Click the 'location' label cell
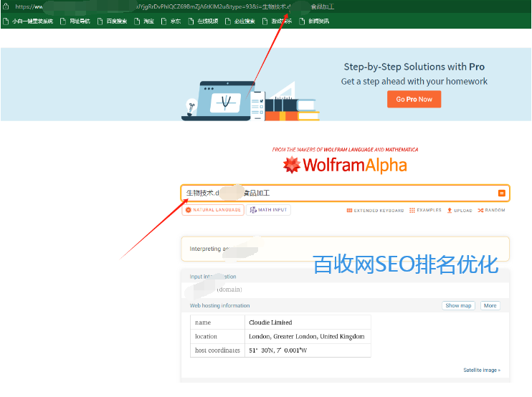 [x=217, y=336]
